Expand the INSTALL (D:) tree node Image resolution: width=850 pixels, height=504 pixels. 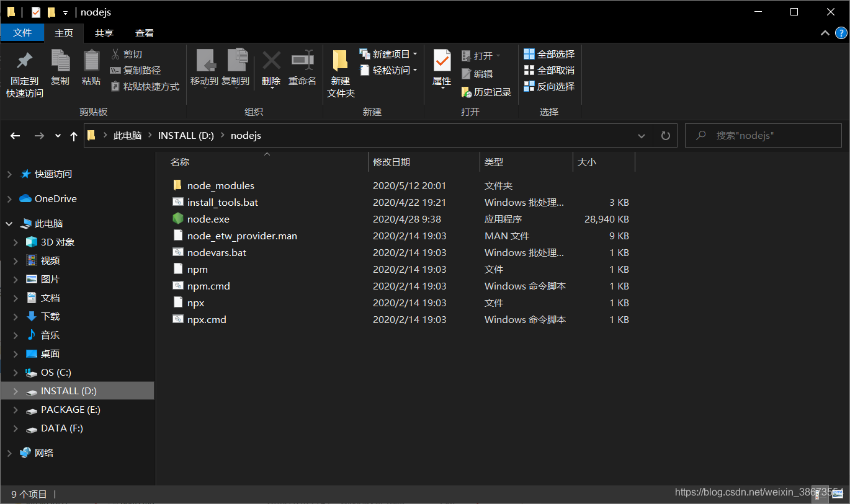point(16,391)
